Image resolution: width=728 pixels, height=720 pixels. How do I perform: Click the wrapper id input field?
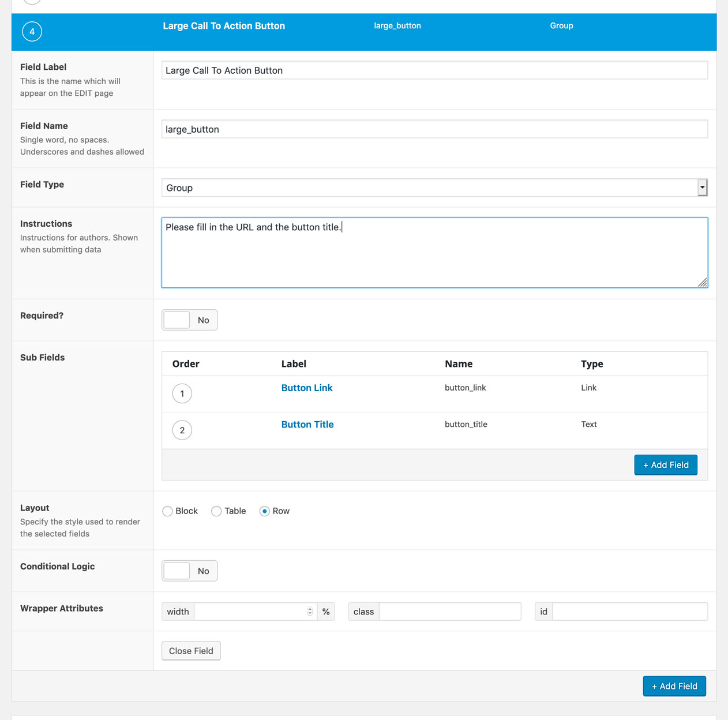pyautogui.click(x=630, y=612)
